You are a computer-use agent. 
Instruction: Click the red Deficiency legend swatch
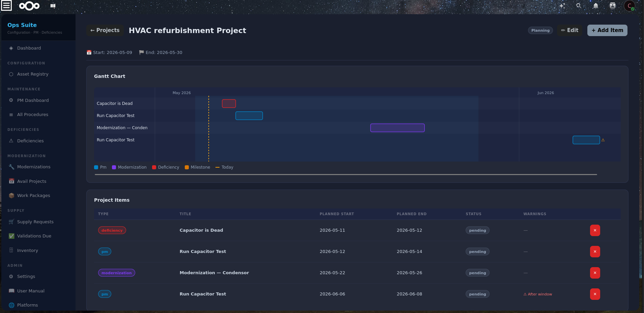[x=154, y=167]
